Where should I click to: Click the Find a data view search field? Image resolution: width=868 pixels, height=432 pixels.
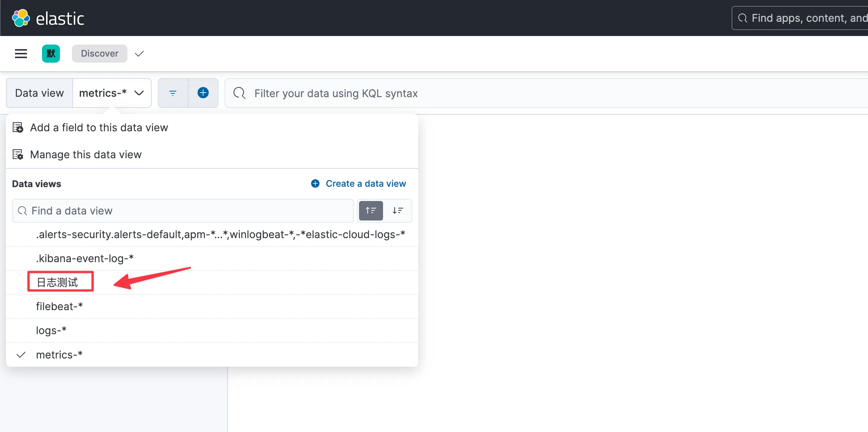[x=184, y=211]
